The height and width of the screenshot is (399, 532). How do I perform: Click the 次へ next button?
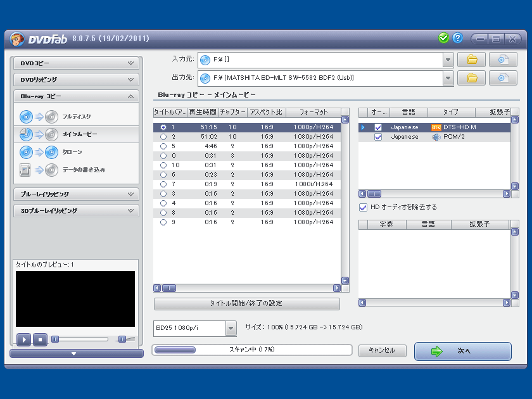(463, 351)
